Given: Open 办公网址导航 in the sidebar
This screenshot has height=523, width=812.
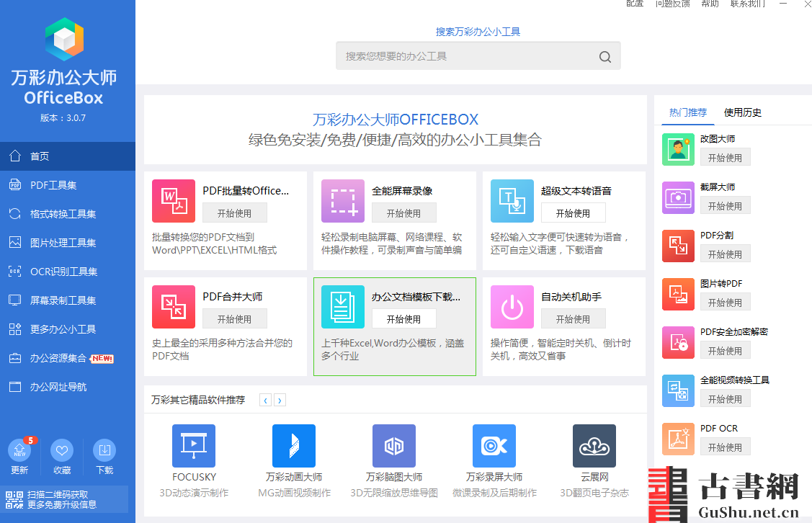Looking at the screenshot, I should (x=68, y=387).
